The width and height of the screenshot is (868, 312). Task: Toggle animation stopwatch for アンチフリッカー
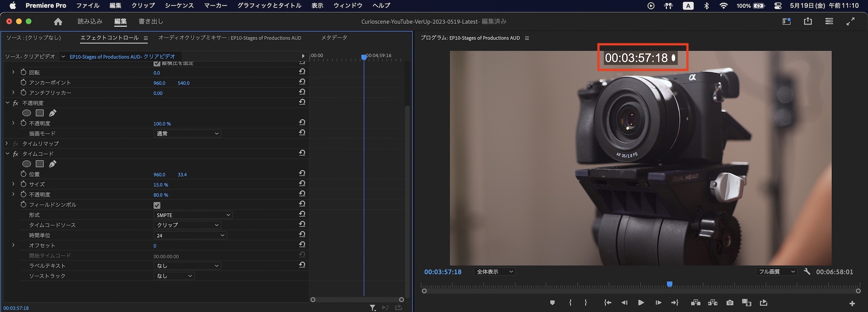coord(23,93)
